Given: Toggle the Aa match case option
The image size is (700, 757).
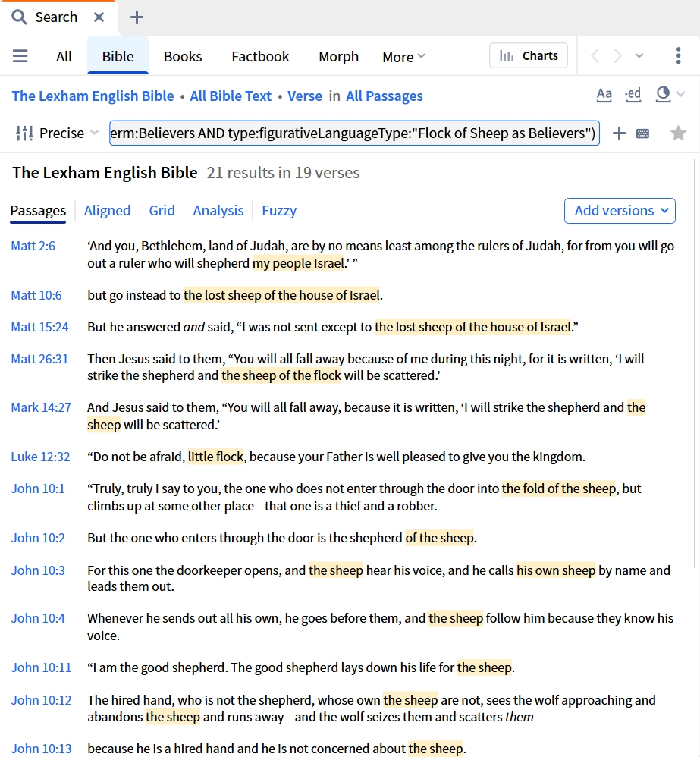Looking at the screenshot, I should pos(604,95).
